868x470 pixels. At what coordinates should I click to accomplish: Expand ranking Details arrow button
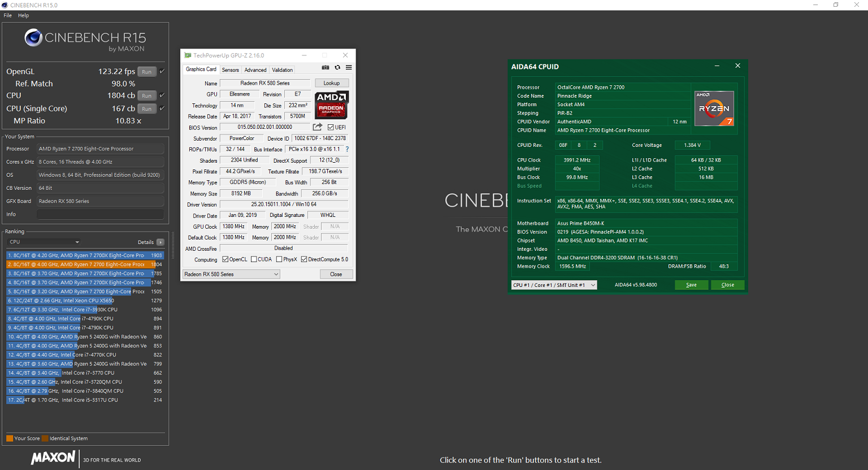coord(160,242)
